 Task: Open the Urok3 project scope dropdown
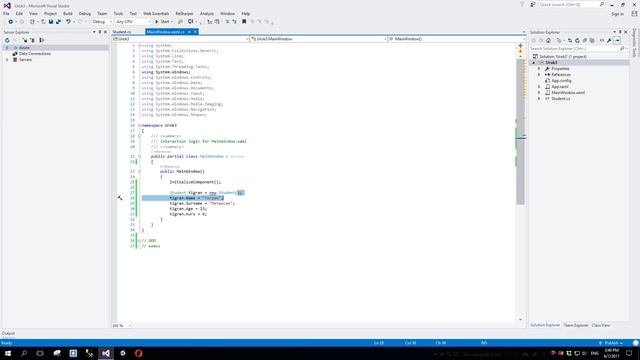click(x=180, y=39)
